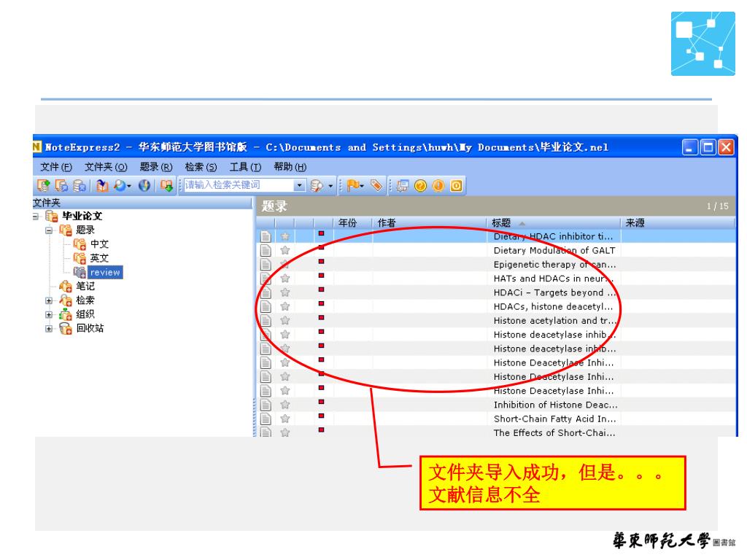Select record 'The Effects of Short-Chai...'
747x560 pixels.
click(495, 432)
